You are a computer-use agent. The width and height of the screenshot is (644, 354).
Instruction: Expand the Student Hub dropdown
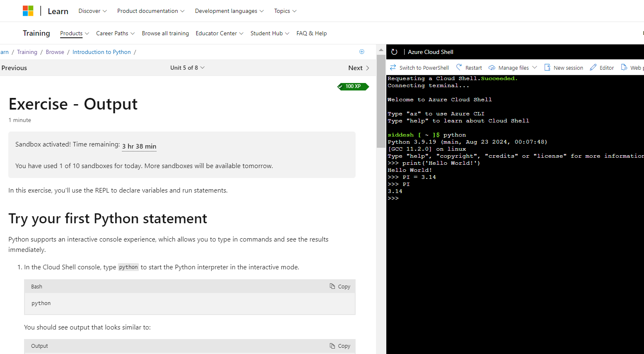(270, 33)
